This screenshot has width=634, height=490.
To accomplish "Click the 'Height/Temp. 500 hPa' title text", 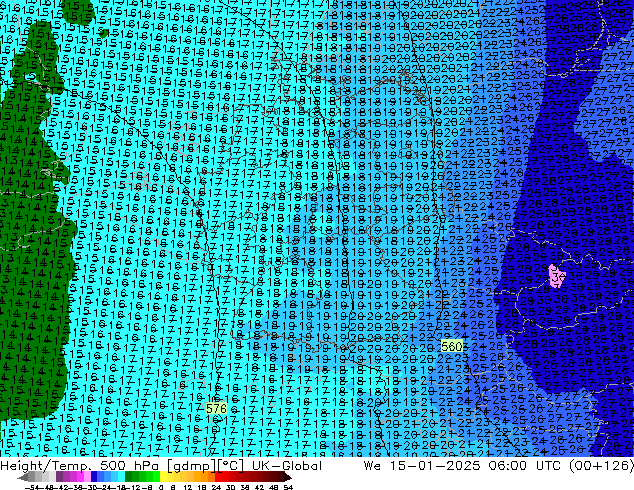I will pyautogui.click(x=79, y=466).
